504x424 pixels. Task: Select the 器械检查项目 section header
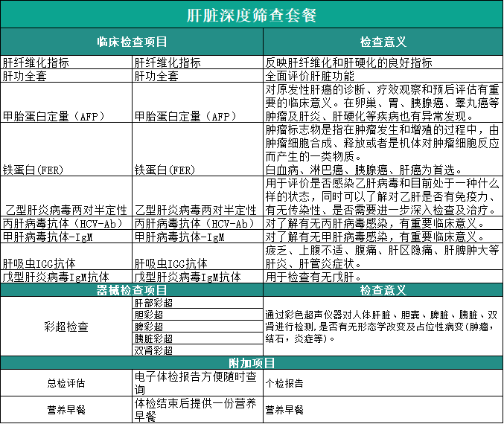[x=132, y=290]
